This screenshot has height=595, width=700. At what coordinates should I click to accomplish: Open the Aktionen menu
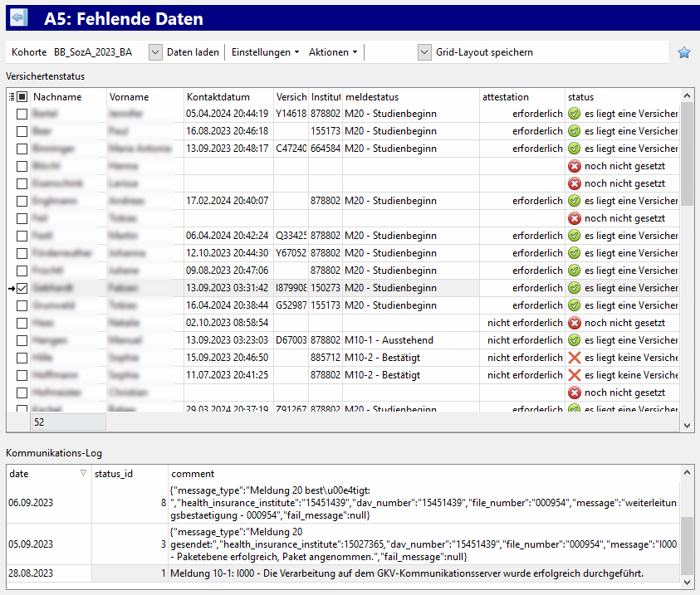pyautogui.click(x=332, y=52)
